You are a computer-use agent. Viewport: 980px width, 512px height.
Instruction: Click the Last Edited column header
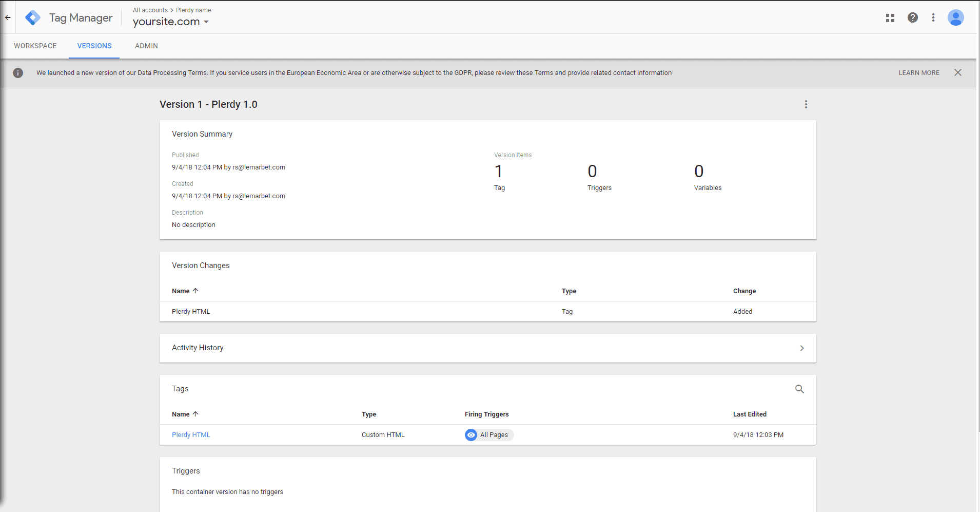[x=750, y=414]
